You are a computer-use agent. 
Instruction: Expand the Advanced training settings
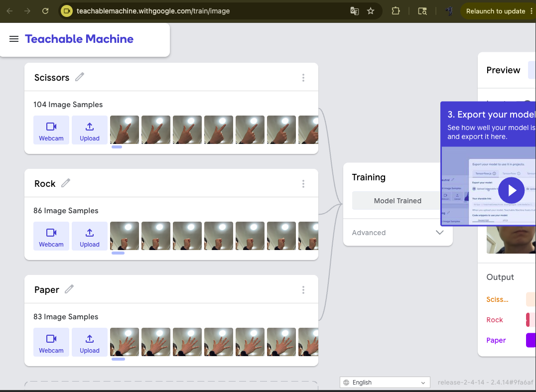[398, 233]
